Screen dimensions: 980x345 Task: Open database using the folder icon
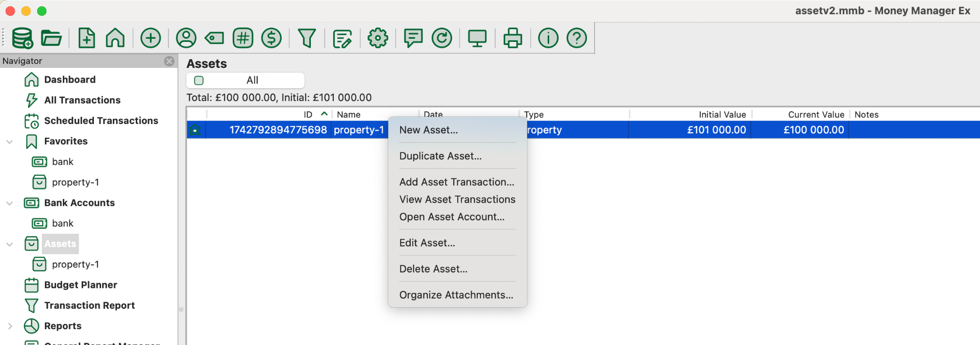click(x=51, y=38)
